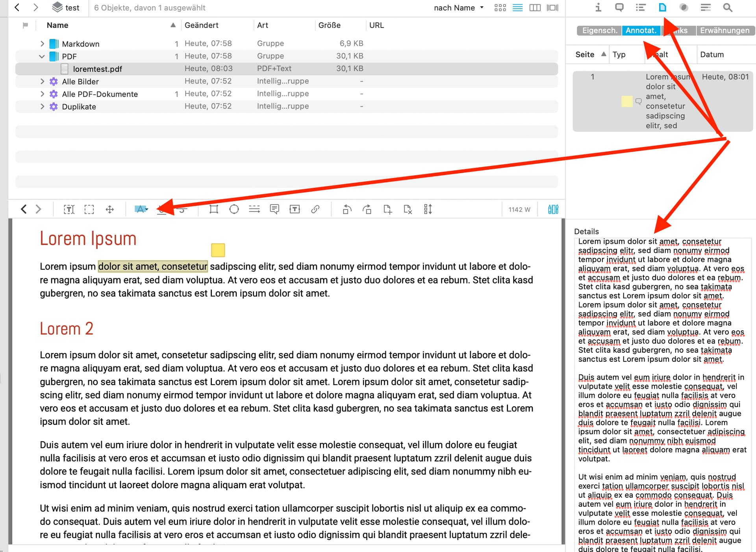Click the yellow sticky note in PDF

218,250
